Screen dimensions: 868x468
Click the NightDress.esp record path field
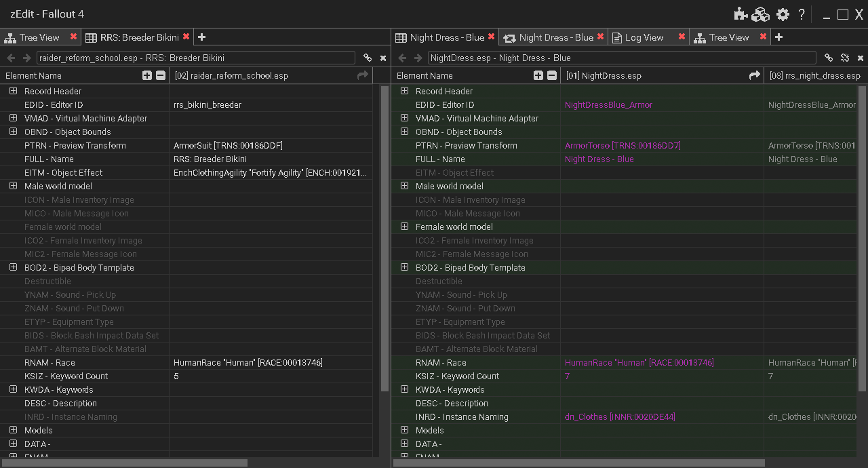[x=622, y=58]
